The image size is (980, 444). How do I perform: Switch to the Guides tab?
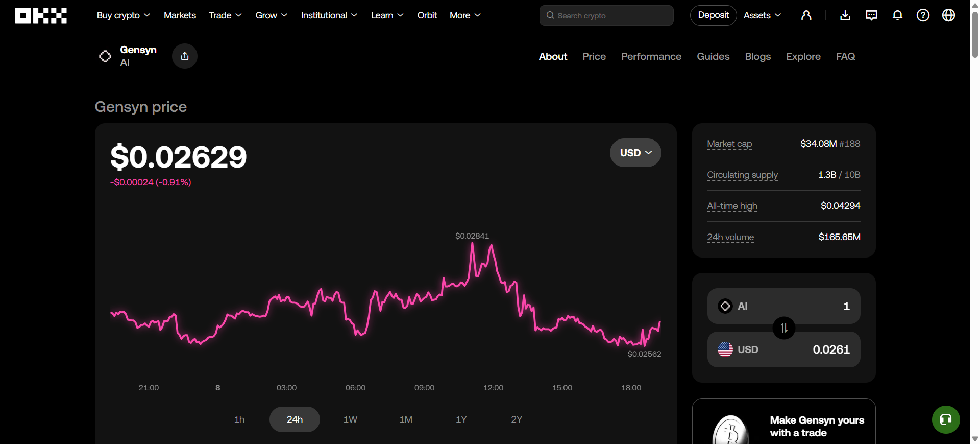point(713,56)
